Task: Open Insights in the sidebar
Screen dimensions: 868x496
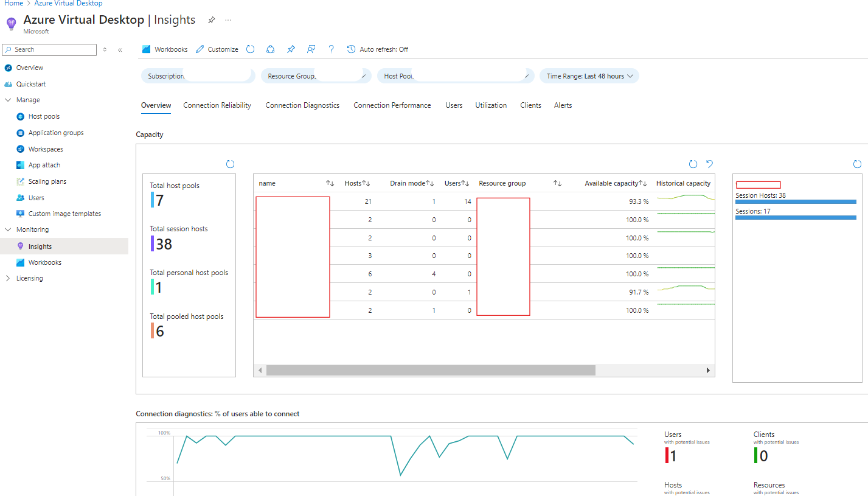Action: click(64, 246)
